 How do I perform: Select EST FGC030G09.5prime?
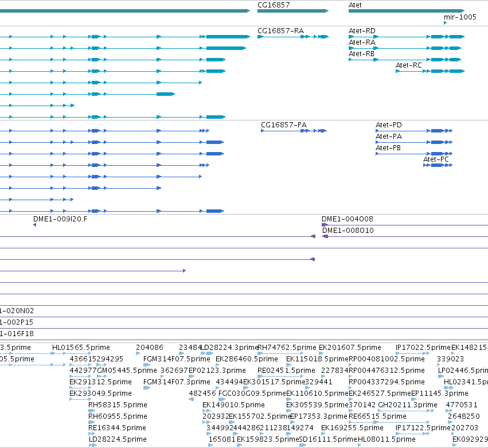point(252,394)
